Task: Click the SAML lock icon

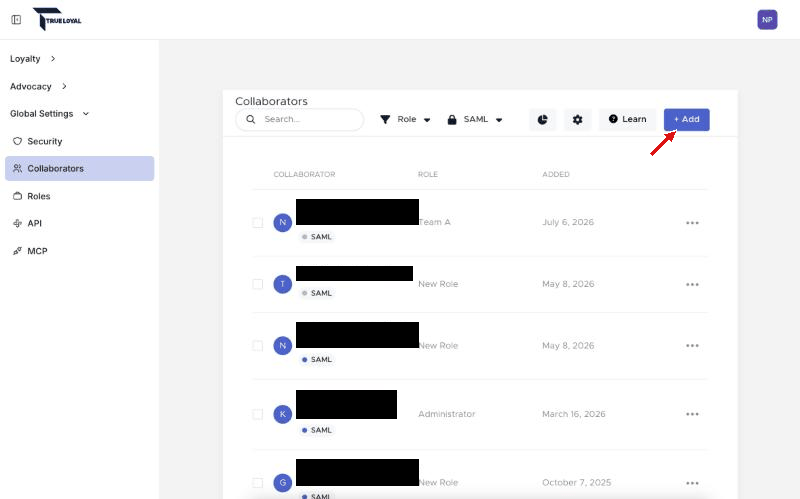Action: 452,120
